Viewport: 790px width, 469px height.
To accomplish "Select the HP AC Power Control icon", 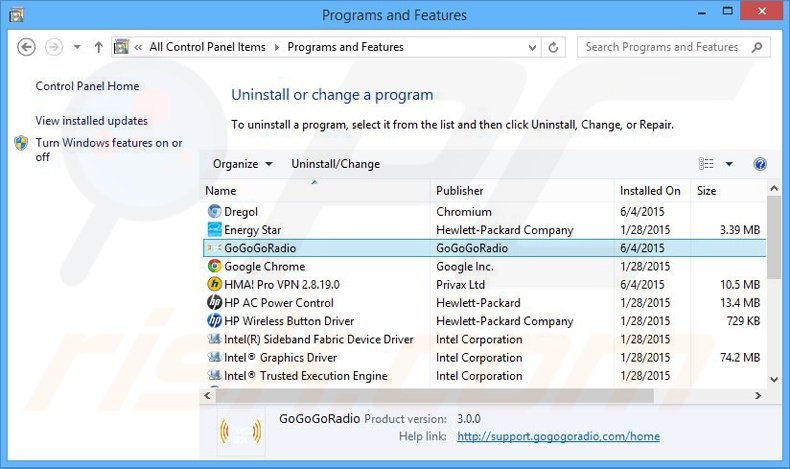I will pos(214,302).
